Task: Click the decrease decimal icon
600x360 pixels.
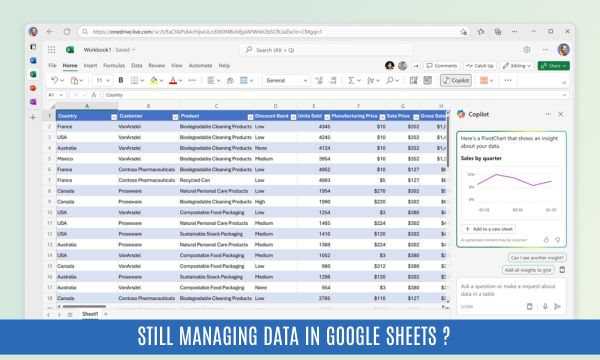Action: (333, 80)
